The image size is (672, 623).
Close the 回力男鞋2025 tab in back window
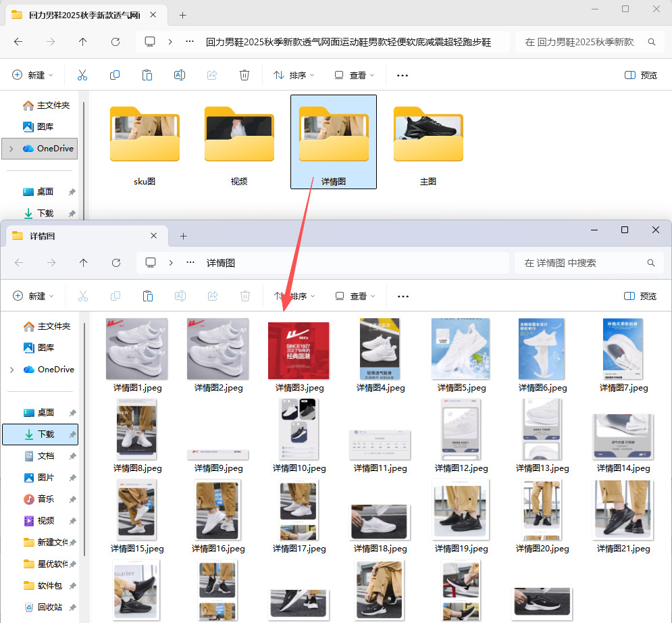(153, 15)
